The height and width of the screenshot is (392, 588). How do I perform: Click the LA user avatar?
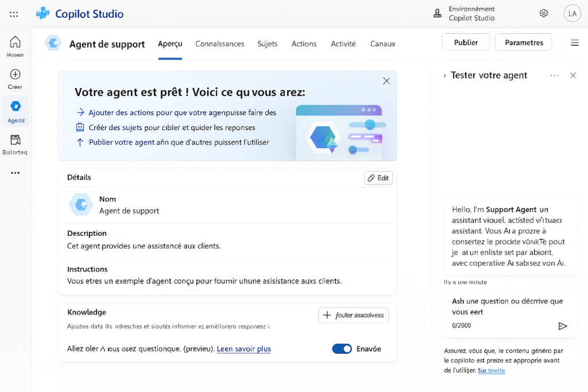pyautogui.click(x=572, y=13)
